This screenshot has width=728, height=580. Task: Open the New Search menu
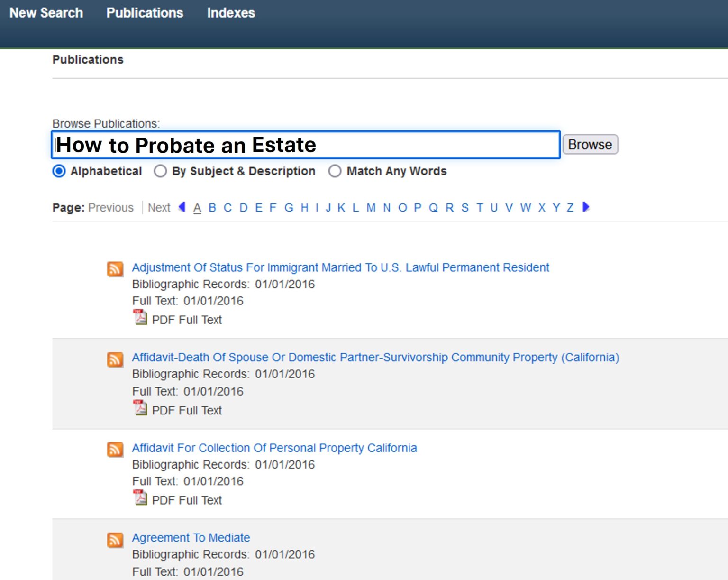(46, 13)
